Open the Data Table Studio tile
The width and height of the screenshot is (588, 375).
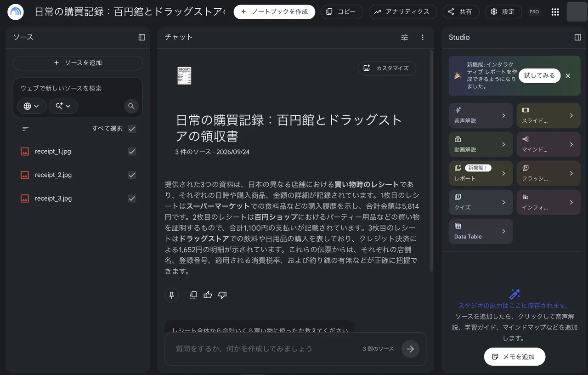481,231
